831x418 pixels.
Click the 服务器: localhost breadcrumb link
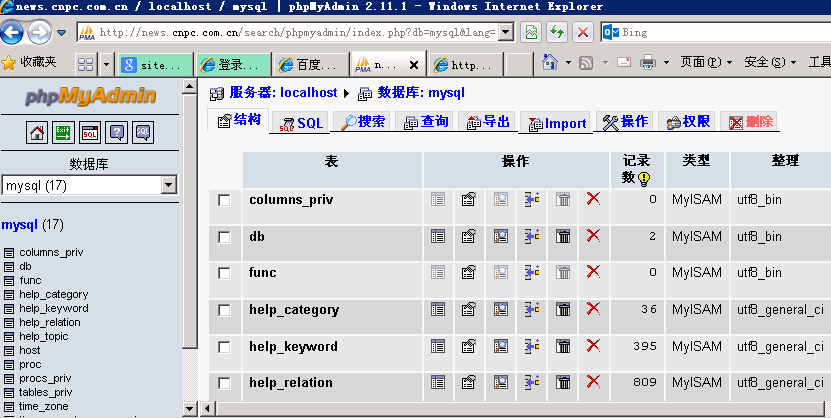(x=283, y=93)
